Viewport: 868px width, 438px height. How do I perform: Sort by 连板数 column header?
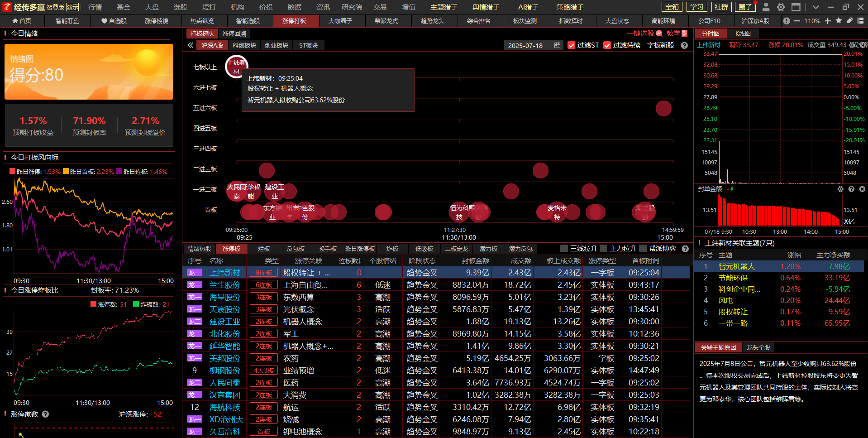(x=350, y=261)
